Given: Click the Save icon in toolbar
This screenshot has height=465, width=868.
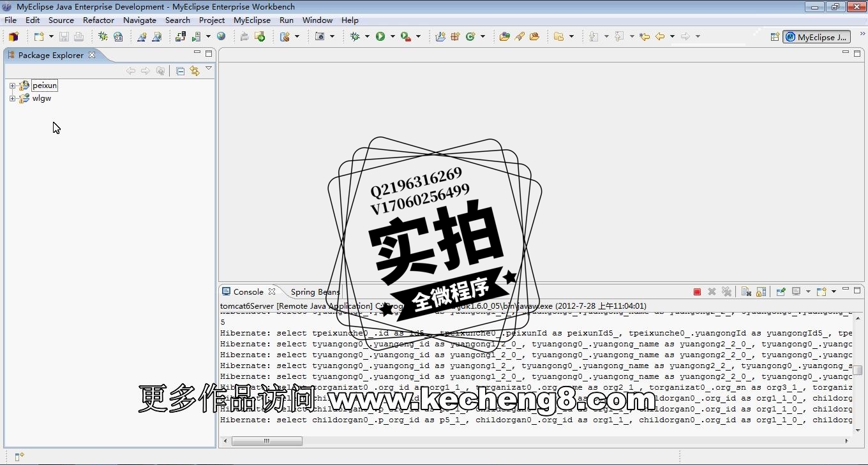Looking at the screenshot, I should coord(64,36).
